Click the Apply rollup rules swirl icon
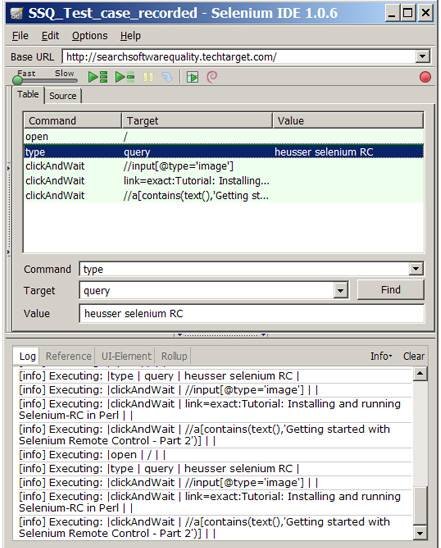Screen dimensions: 441x548 point(212,77)
